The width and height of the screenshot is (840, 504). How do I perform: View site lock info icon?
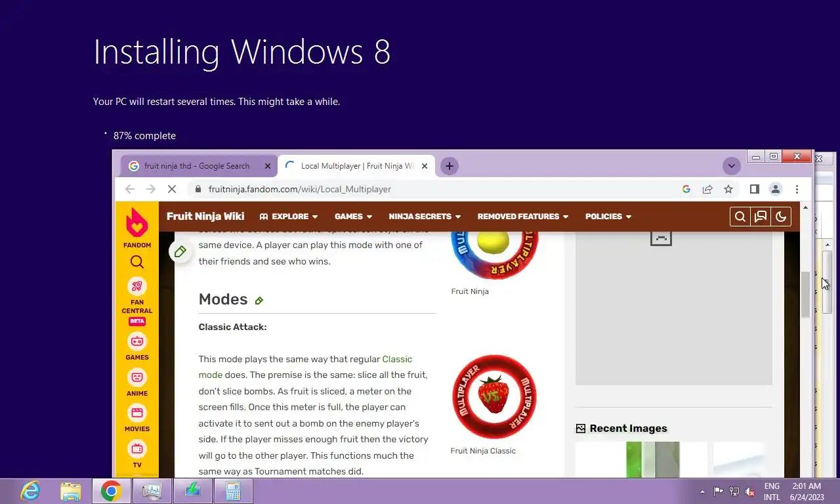(198, 189)
